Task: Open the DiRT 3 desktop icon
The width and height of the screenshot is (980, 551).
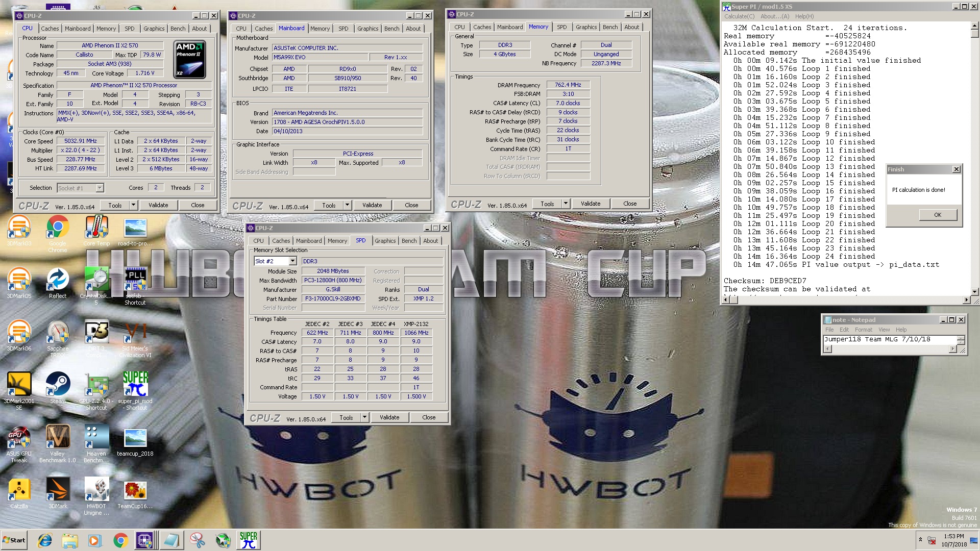Action: pos(96,339)
